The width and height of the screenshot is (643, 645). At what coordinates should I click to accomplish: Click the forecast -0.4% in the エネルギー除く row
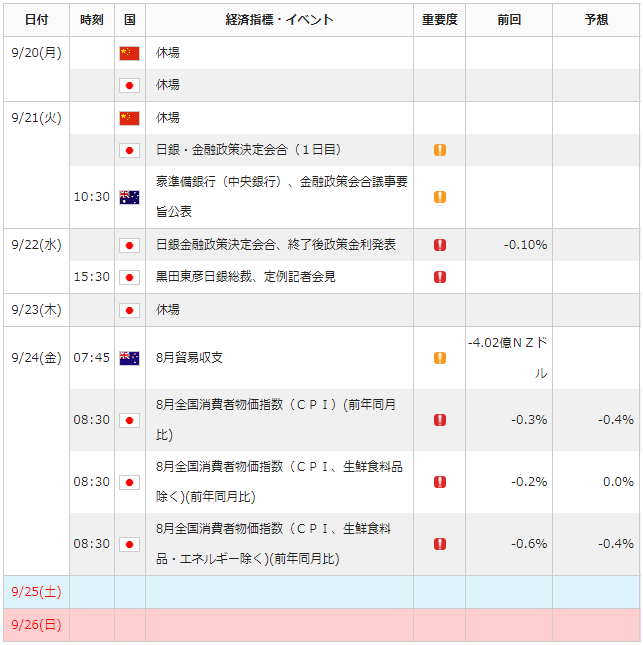pos(616,544)
